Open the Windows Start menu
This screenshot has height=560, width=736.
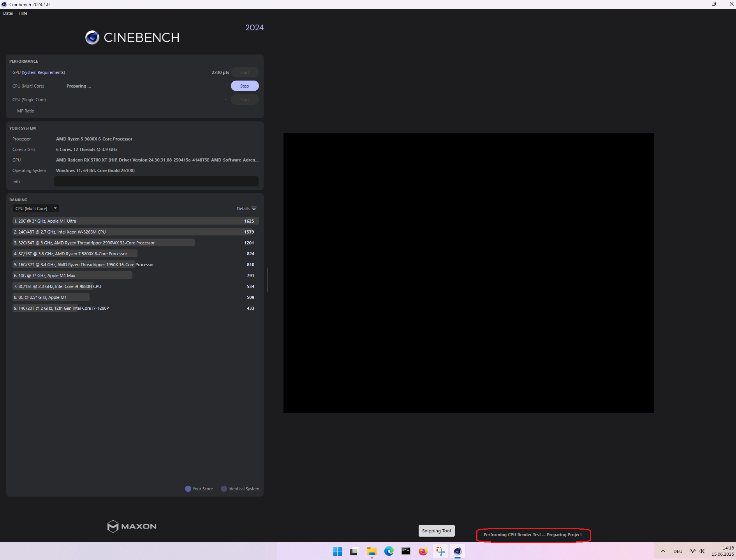pyautogui.click(x=337, y=551)
